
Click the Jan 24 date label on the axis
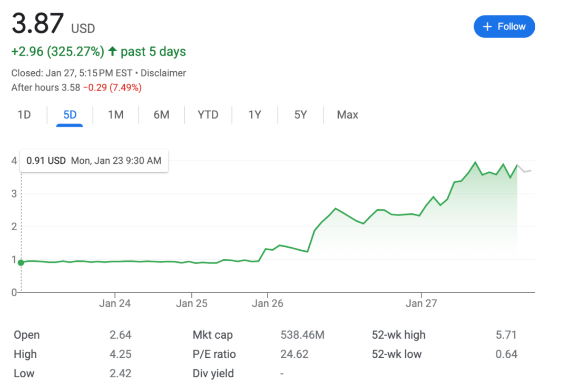115,303
